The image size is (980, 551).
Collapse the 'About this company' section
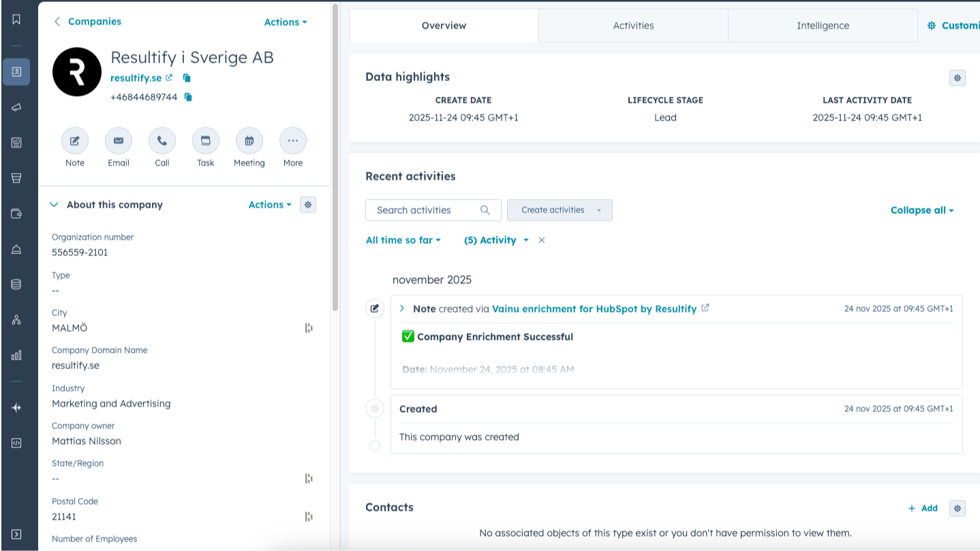coord(54,204)
